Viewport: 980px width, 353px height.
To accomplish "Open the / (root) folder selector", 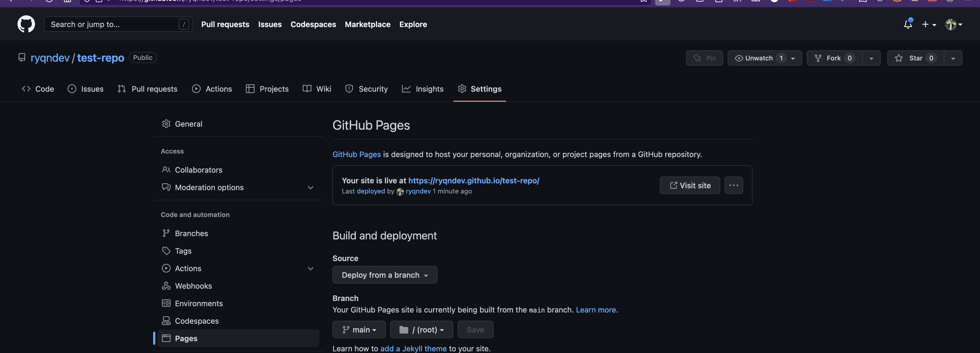I will tap(422, 330).
